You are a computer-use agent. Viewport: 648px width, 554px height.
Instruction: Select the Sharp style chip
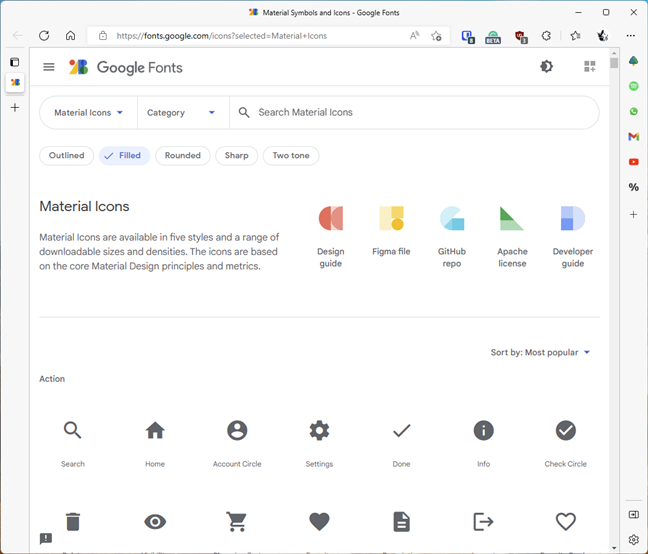pos(236,155)
